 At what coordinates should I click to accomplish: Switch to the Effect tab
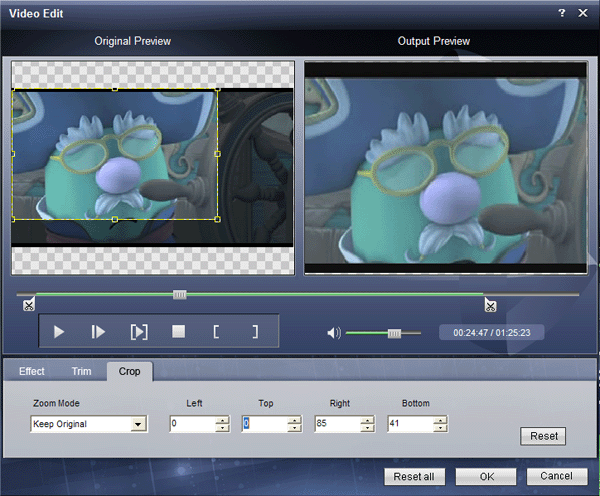click(x=32, y=371)
